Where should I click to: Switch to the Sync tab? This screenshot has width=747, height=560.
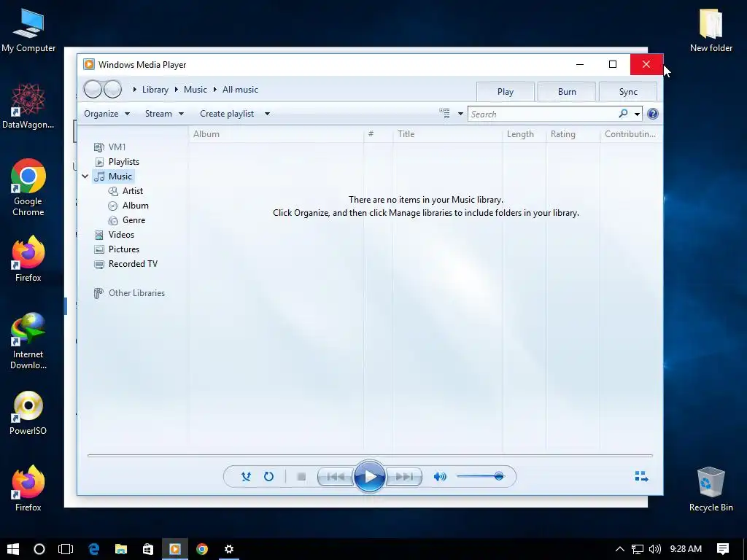tap(628, 92)
